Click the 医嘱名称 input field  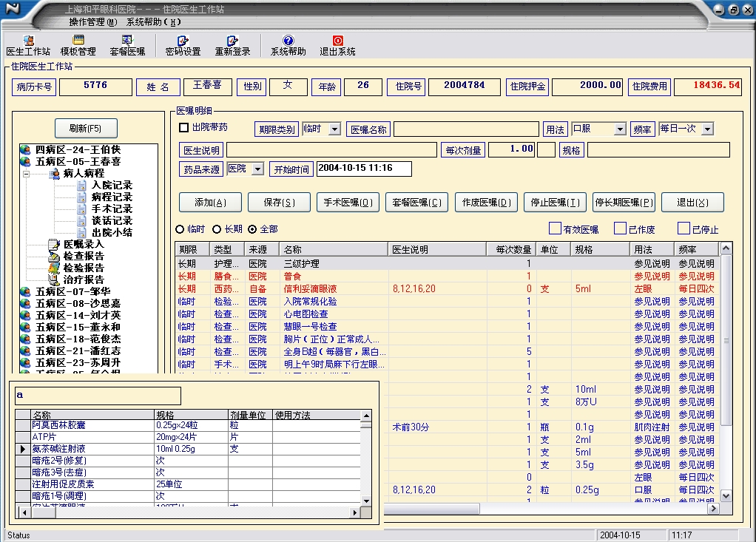(465, 130)
